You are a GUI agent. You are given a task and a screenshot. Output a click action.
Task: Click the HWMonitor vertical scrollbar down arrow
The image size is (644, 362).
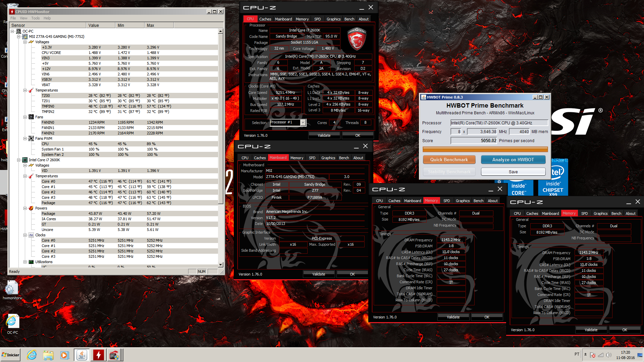(x=220, y=265)
